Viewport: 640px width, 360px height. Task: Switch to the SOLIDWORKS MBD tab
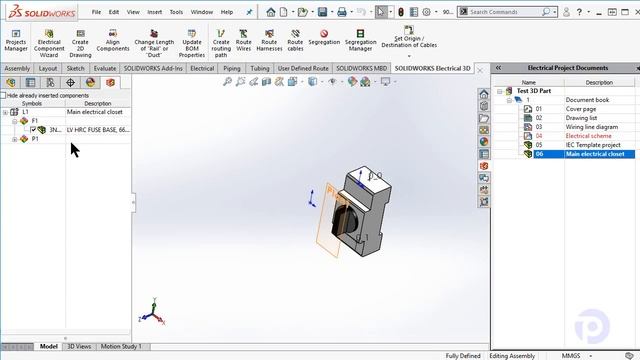(362, 69)
